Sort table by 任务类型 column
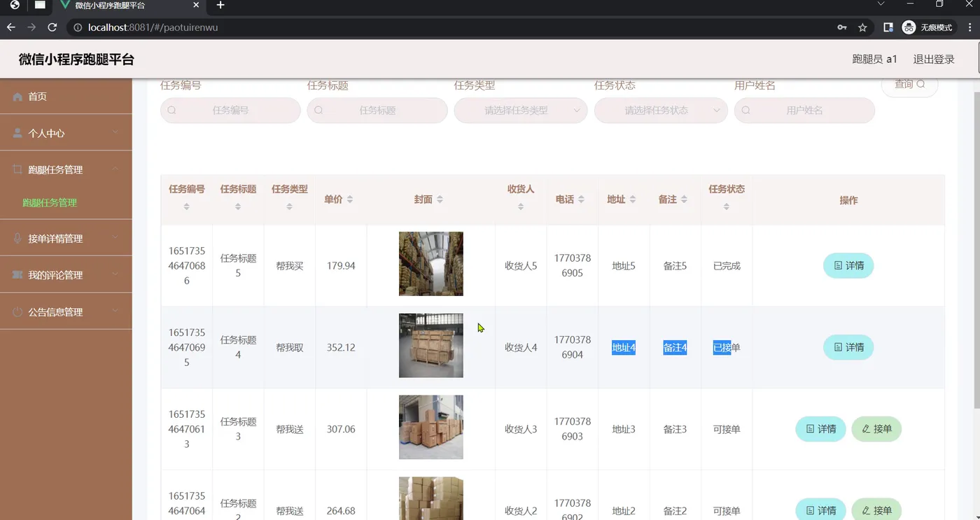The width and height of the screenshot is (980, 520). pyautogui.click(x=290, y=206)
